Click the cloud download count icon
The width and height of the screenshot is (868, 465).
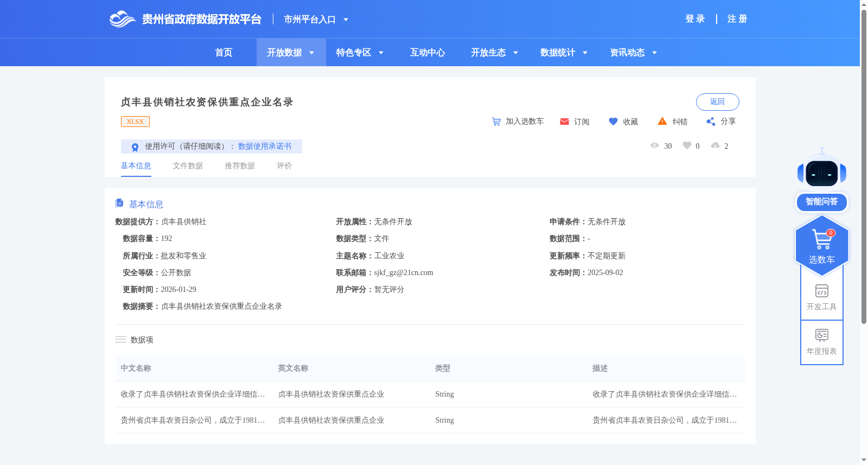click(x=715, y=145)
